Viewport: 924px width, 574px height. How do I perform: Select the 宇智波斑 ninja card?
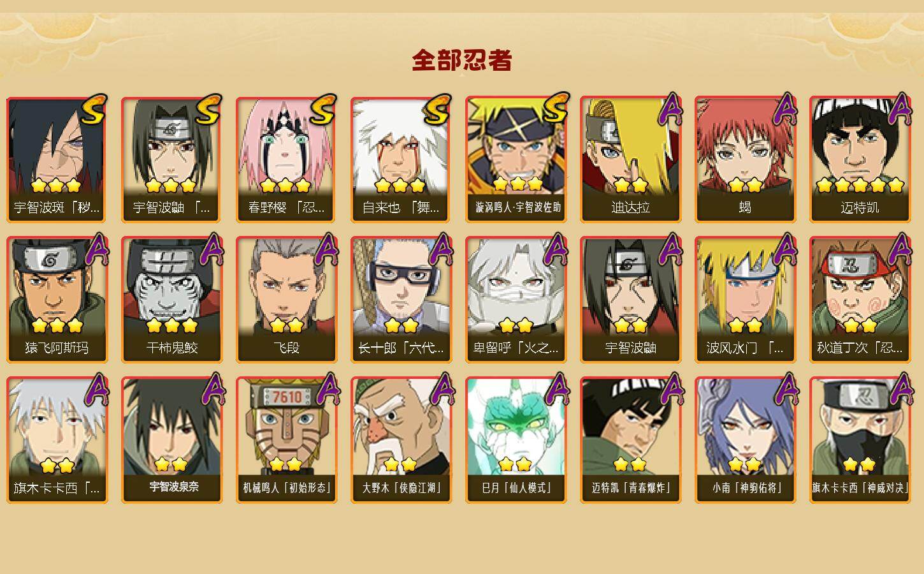tap(57, 159)
